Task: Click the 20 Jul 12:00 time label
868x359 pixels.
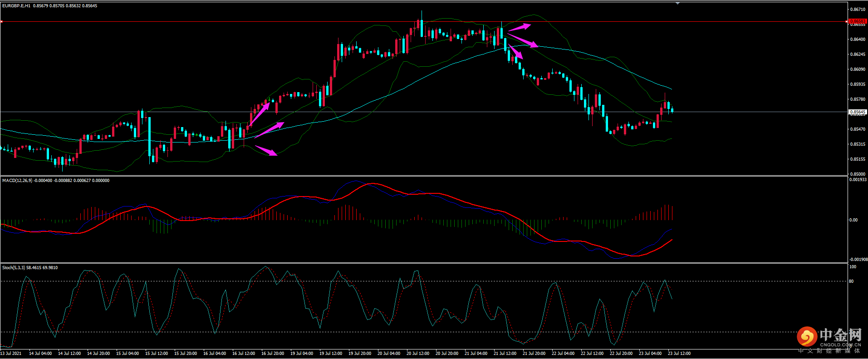Action: (418, 354)
